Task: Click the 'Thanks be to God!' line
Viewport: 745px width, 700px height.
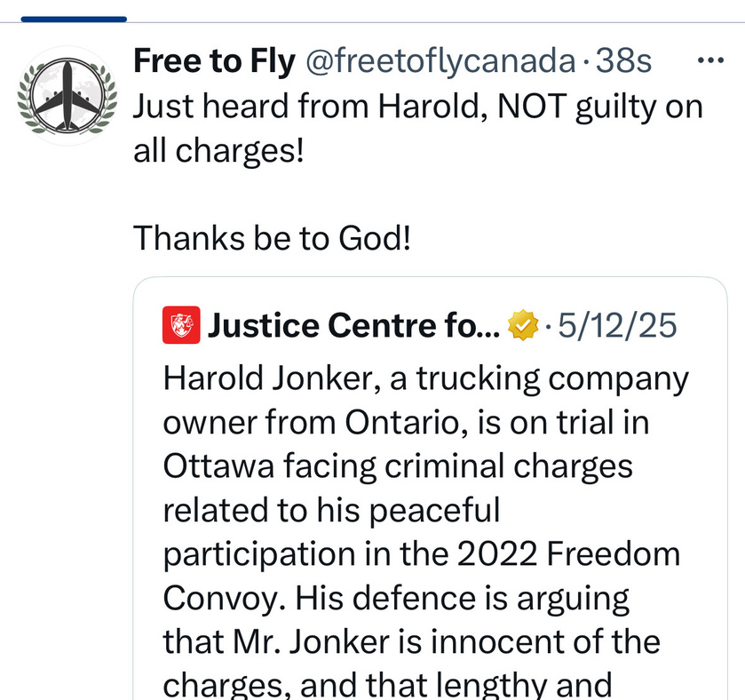Action: (272, 237)
